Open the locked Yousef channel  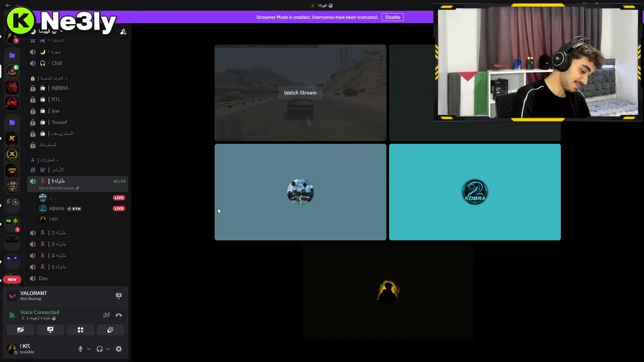pos(77,122)
